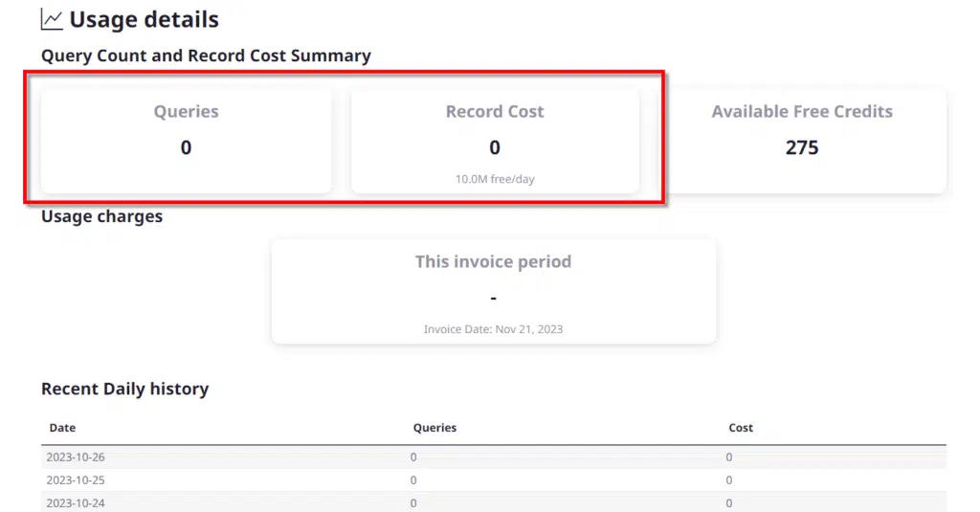Select the Queries summary card
Image resolution: width=980 pixels, height=512 pixels.
tap(186, 140)
